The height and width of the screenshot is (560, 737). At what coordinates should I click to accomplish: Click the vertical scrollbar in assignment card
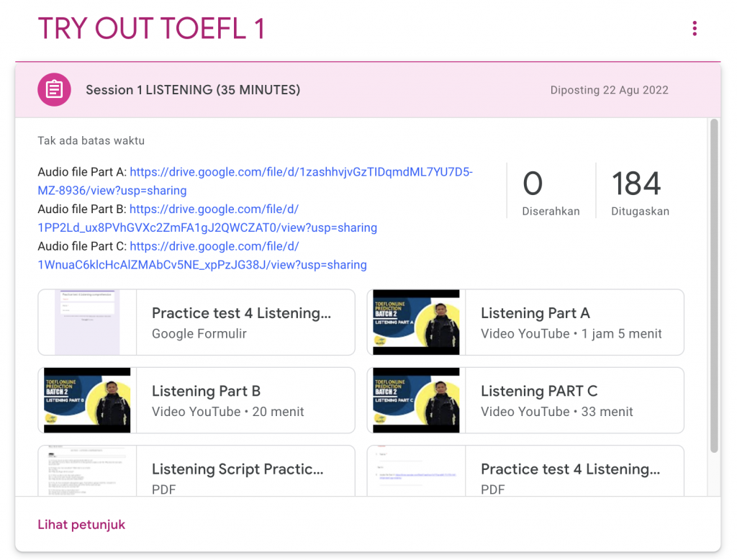pos(714,288)
